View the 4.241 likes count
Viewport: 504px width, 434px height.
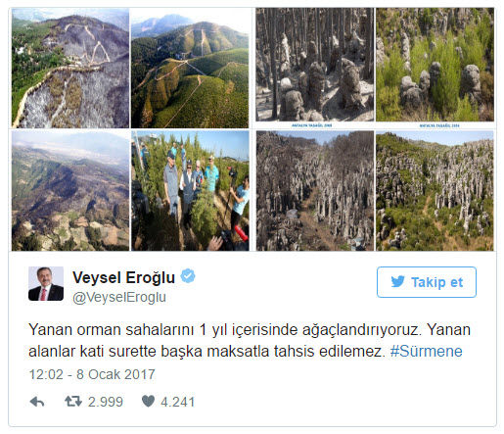coord(178,402)
